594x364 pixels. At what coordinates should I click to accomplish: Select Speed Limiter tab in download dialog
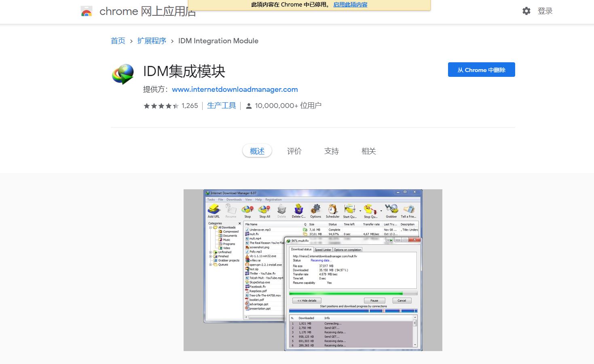click(323, 250)
